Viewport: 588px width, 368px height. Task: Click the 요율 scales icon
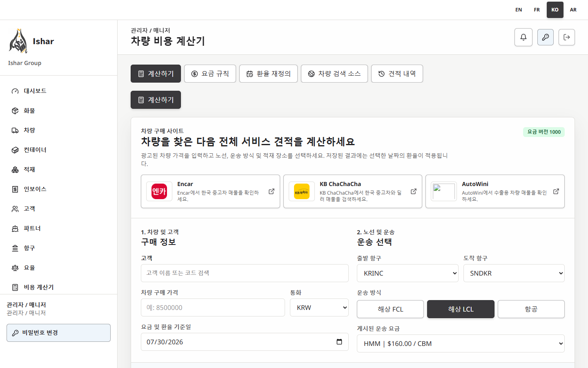[x=15, y=268]
